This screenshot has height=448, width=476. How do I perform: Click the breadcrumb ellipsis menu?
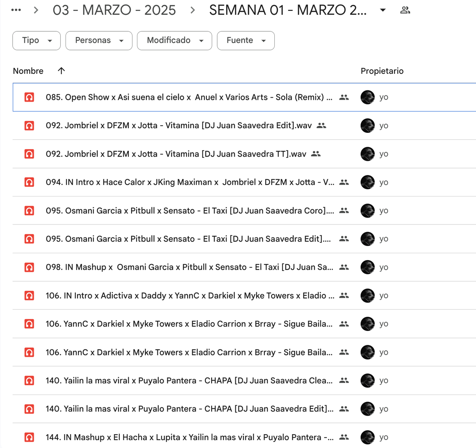point(15,10)
